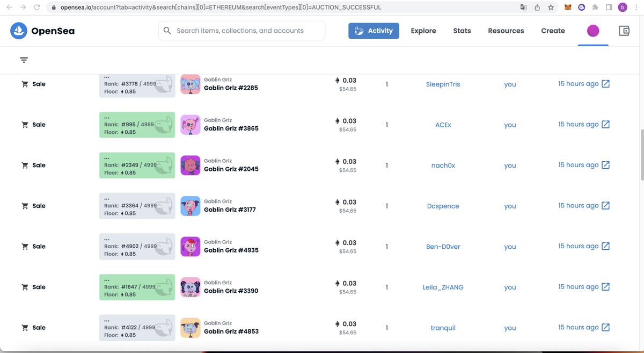Image resolution: width=644 pixels, height=353 pixels.
Task: Open the browser extensions puzzle icon
Action: [595, 8]
